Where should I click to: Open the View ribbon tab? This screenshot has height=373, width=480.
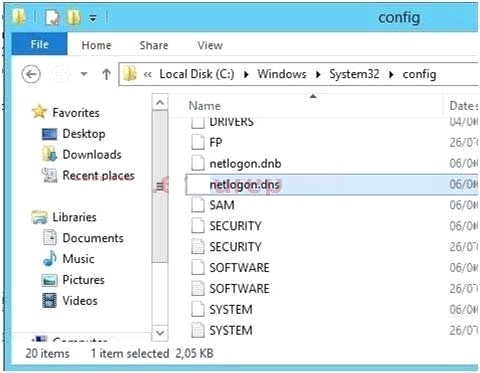pyautogui.click(x=210, y=45)
